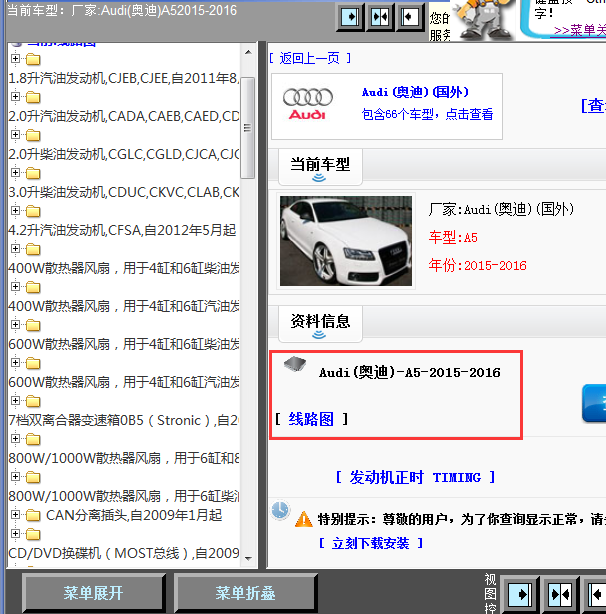The height and width of the screenshot is (614, 606).
Task: Expand the 4.2升汽油发动机 CFSA tree node
Action: (x=15, y=211)
